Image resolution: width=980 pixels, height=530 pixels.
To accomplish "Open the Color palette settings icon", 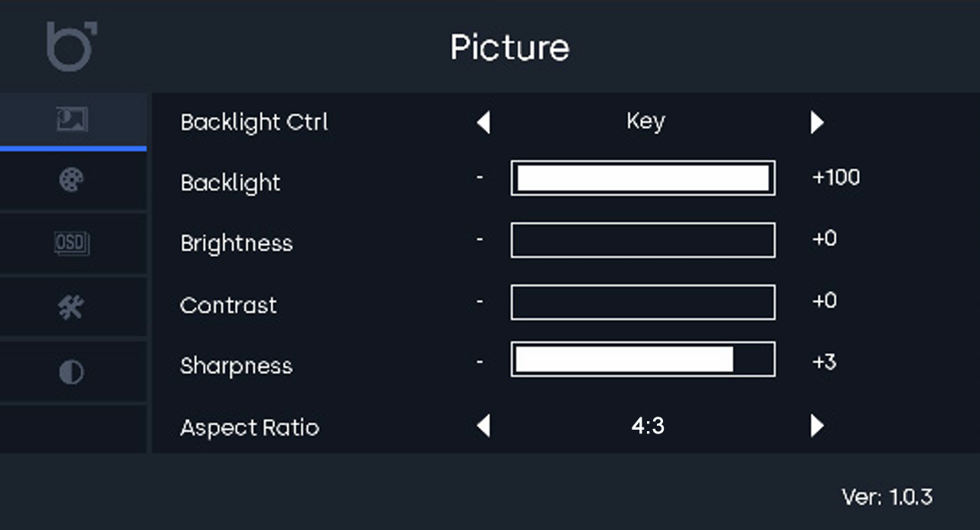I will click(71, 181).
